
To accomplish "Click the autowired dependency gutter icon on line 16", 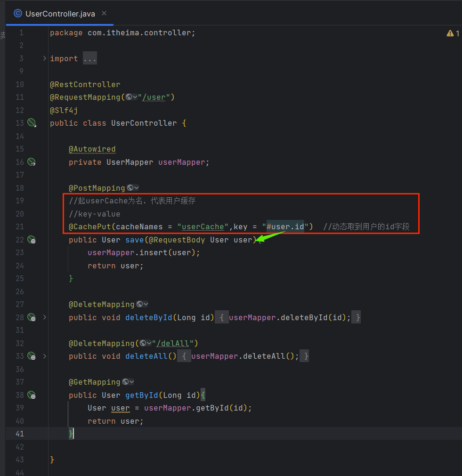I will coord(32,162).
